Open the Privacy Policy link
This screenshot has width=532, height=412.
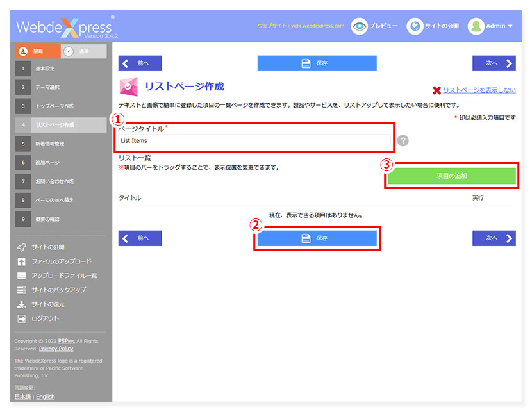(56, 349)
